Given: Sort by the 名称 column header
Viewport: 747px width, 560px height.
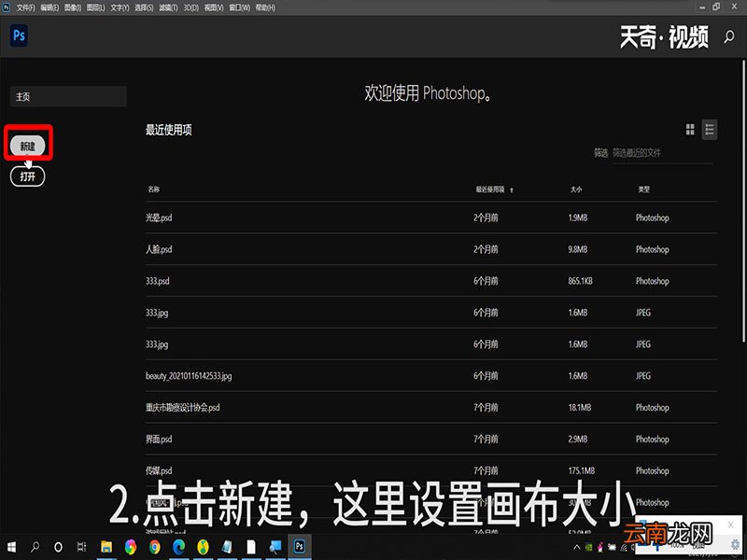Looking at the screenshot, I should [153, 189].
